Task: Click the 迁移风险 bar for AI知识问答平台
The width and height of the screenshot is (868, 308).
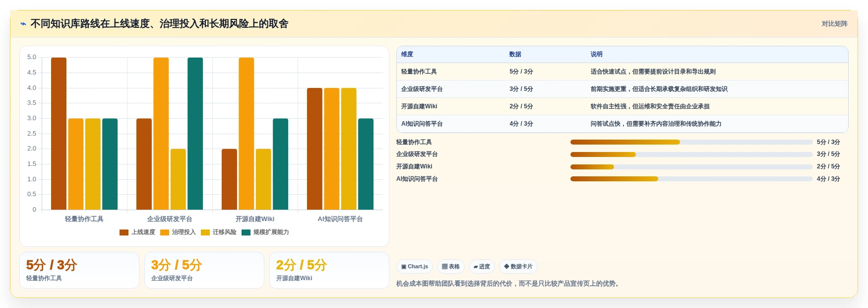Action: click(x=349, y=149)
